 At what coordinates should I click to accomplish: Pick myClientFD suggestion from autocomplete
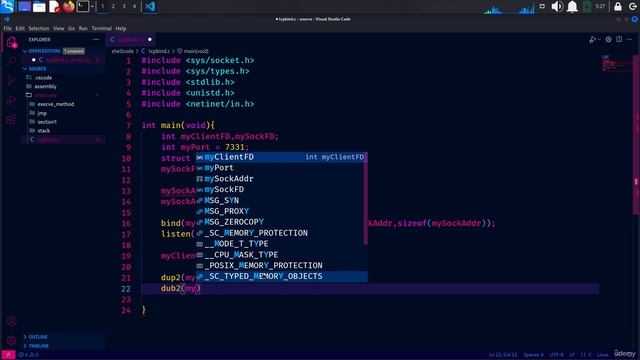pos(281,157)
